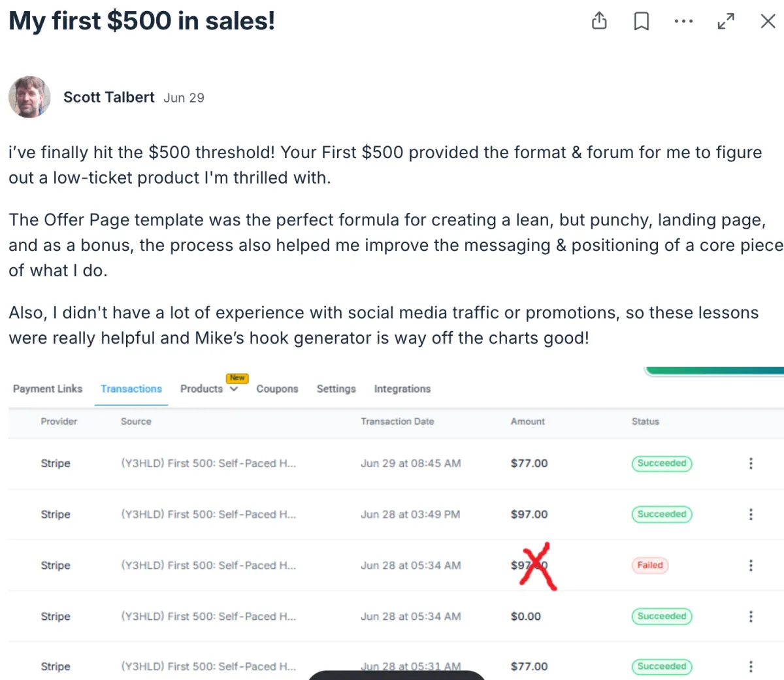This screenshot has width=784, height=680.
Task: Expand post to full screen
Action: click(x=726, y=22)
